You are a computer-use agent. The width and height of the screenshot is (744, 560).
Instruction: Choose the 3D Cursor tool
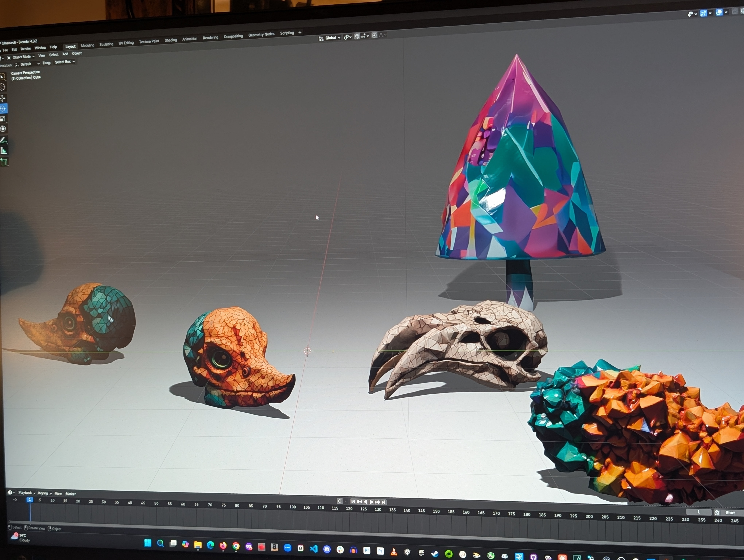[3, 87]
